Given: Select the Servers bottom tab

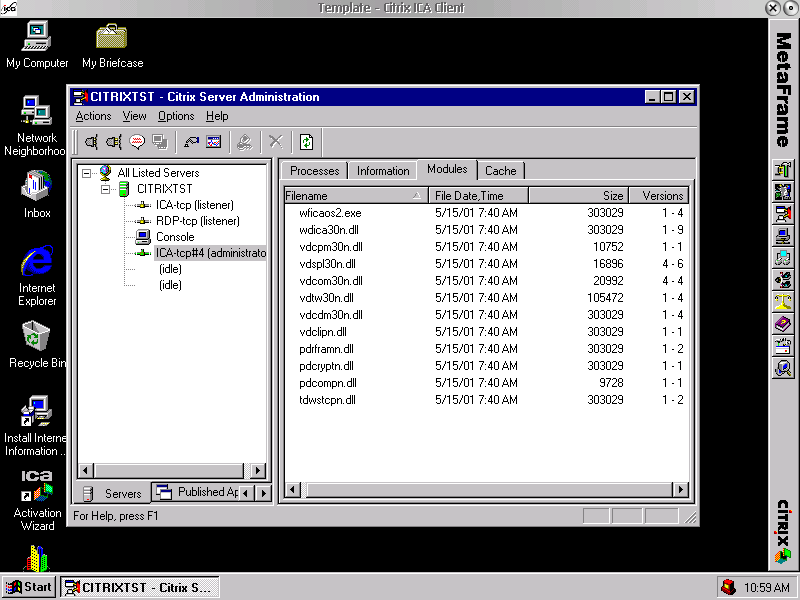Looking at the screenshot, I should coord(114,493).
